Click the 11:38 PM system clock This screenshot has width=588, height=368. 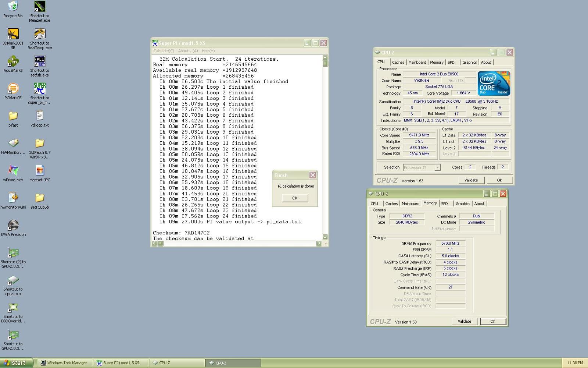point(575,363)
